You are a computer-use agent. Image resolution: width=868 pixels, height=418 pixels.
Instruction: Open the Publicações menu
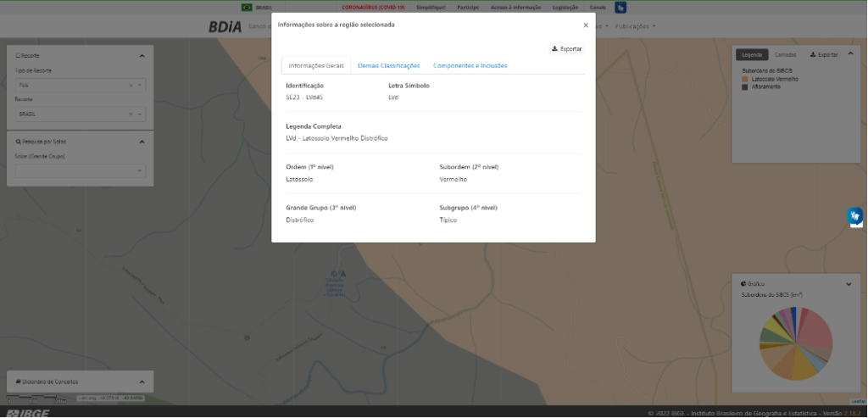point(635,26)
